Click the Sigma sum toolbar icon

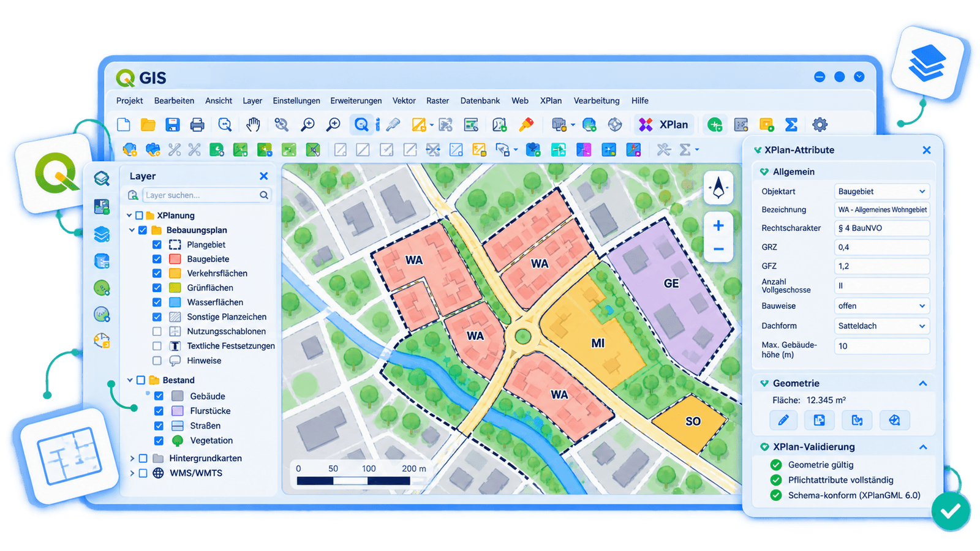point(791,125)
